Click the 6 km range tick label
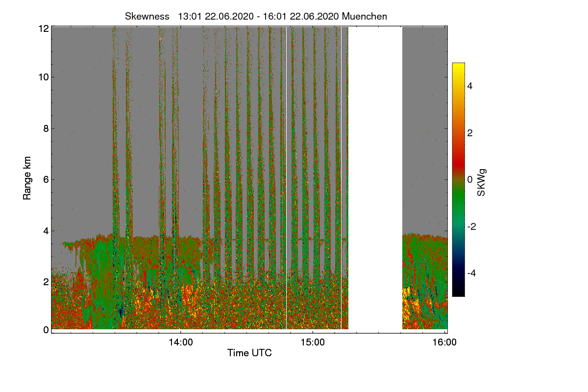The width and height of the screenshot is (588, 392). tap(46, 179)
